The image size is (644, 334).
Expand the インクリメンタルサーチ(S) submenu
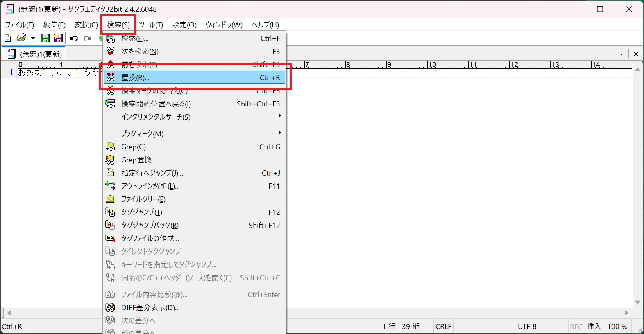click(194, 117)
